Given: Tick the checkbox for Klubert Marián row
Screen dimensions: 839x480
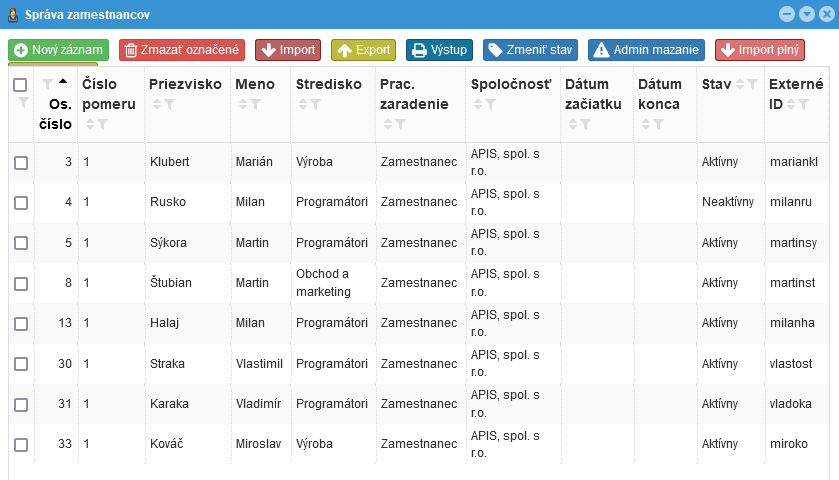Looking at the screenshot, I should pos(21,162).
